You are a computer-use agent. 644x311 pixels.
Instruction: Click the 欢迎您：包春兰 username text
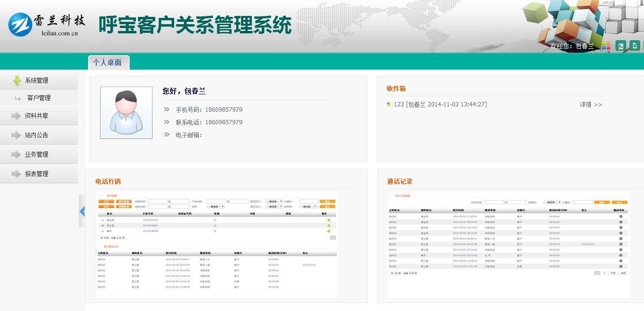click(572, 46)
